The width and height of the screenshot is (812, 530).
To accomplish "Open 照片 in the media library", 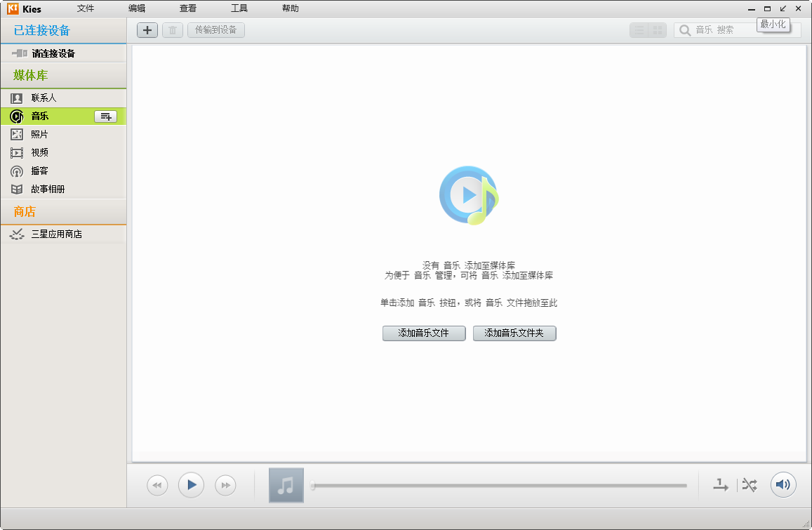I will [64, 134].
